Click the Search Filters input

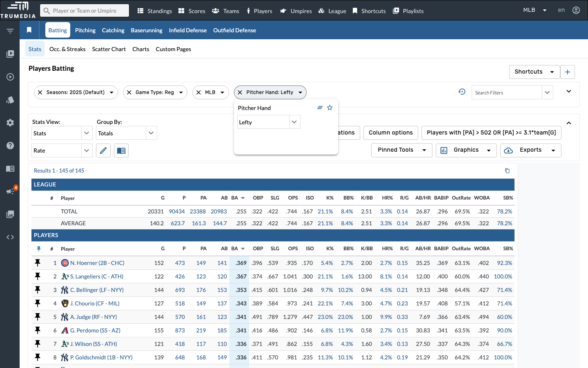pos(507,92)
